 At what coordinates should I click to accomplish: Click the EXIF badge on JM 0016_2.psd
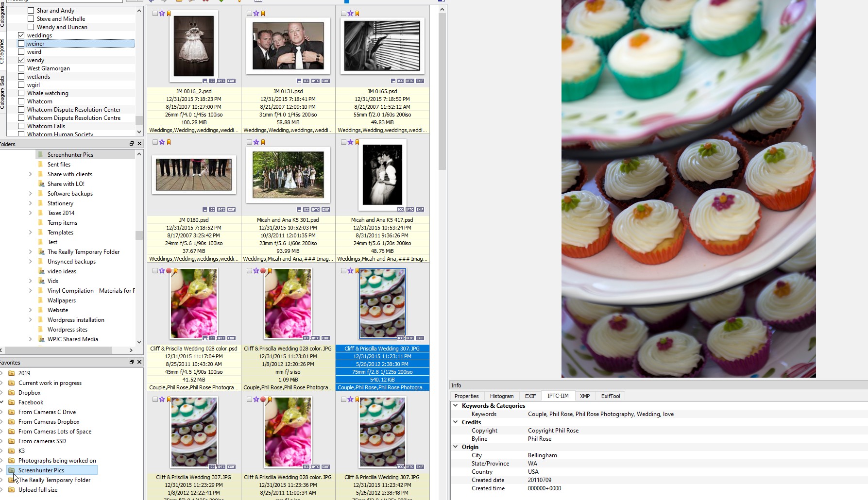pyautogui.click(x=231, y=81)
